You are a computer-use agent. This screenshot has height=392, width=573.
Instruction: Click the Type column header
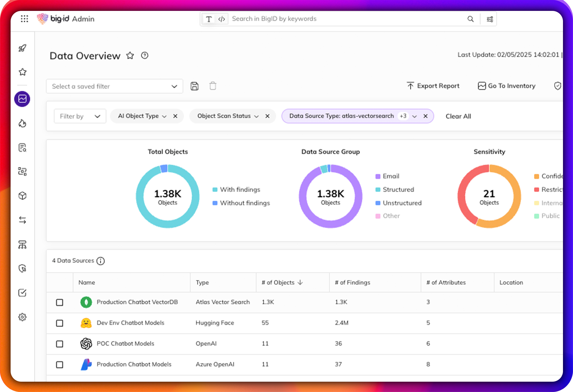[202, 283]
